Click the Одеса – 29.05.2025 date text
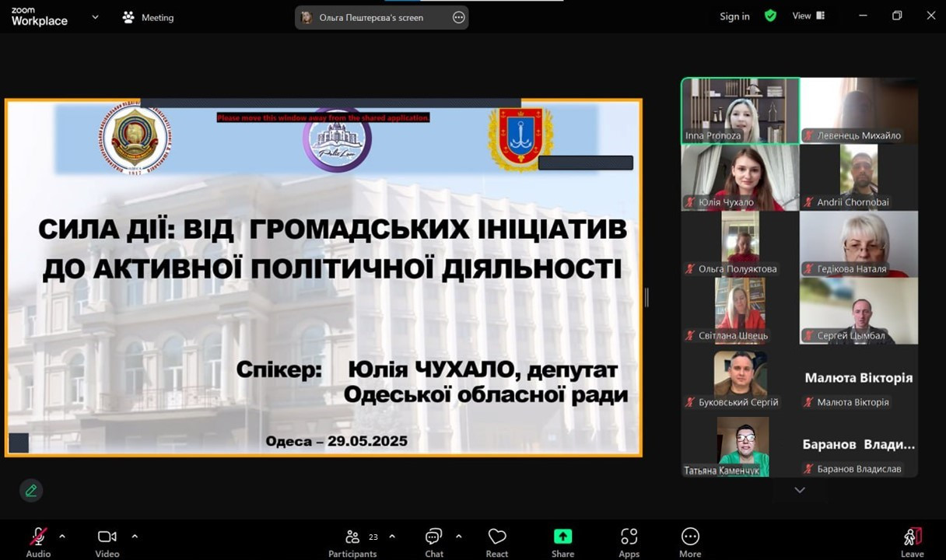 tap(337, 441)
